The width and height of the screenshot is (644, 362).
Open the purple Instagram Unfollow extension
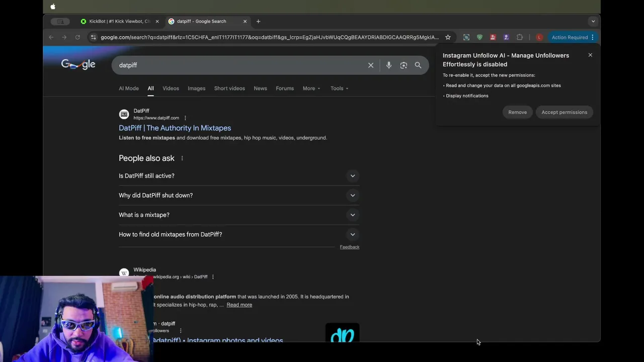(506, 37)
